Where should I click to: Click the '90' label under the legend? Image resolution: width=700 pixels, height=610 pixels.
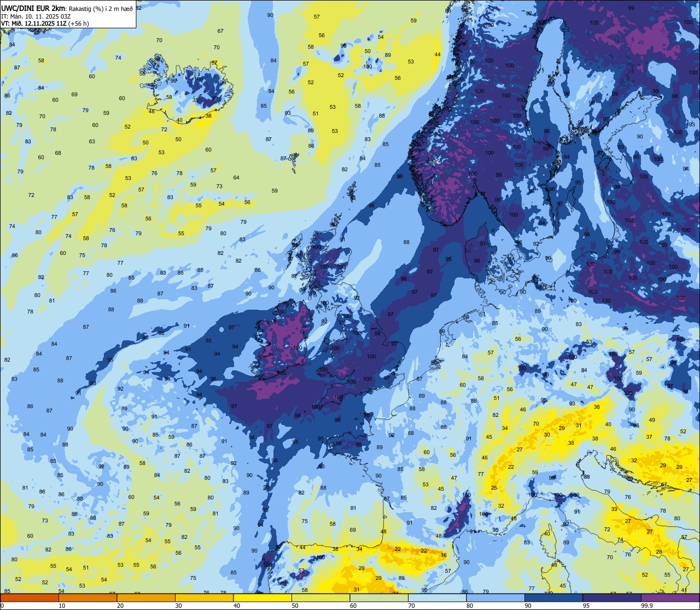click(528, 606)
